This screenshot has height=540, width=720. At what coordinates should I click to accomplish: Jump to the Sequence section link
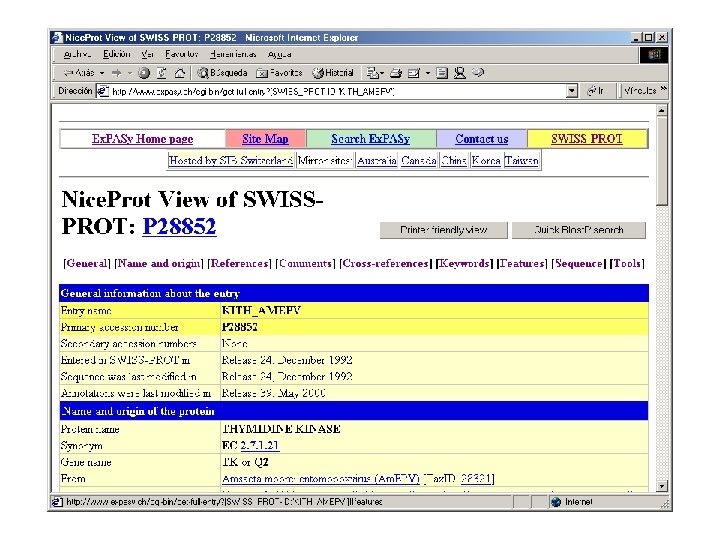(x=579, y=264)
